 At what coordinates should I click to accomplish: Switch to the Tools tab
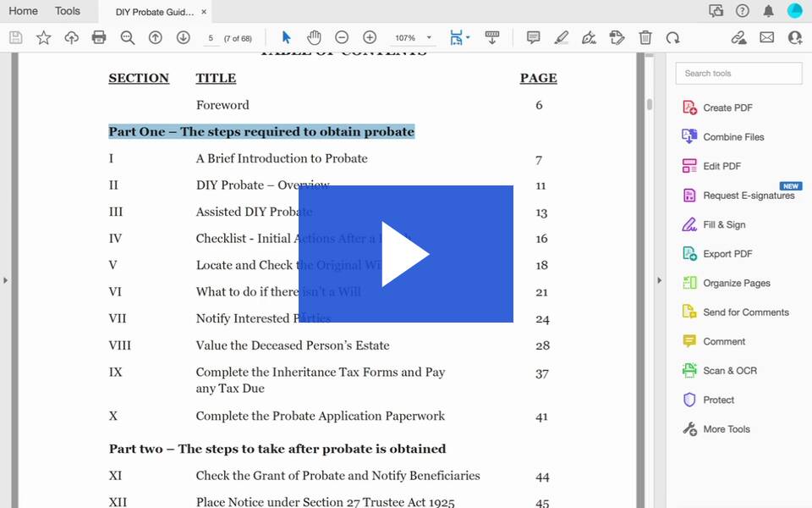(68, 11)
